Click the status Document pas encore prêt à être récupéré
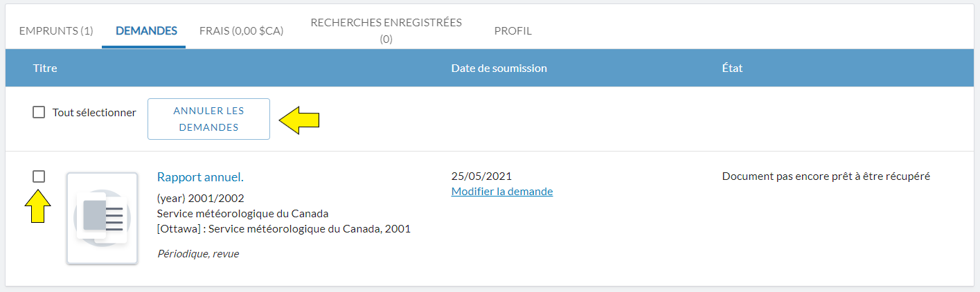 tap(826, 176)
